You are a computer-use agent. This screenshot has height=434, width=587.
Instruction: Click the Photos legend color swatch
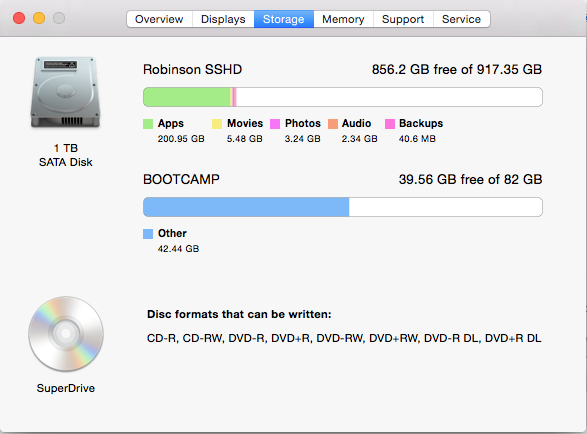(275, 124)
